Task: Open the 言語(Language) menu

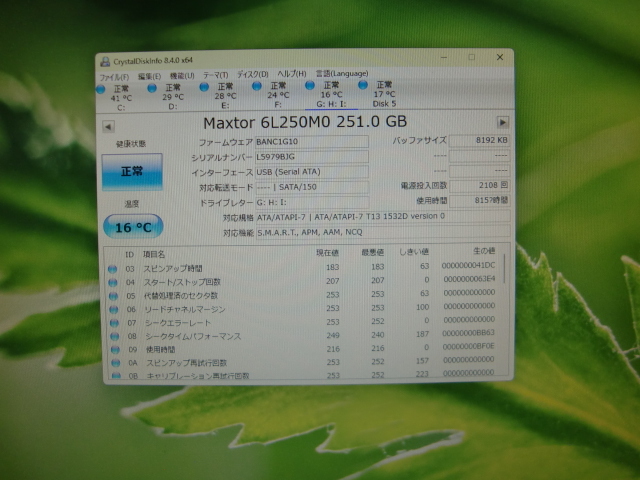Action: click(342, 73)
